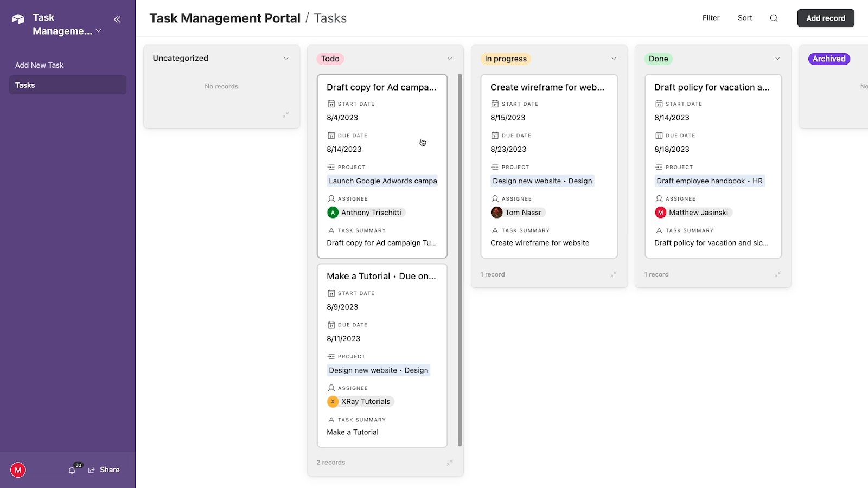Click the red M user avatar
Screen dimensions: 868x488
(x=18, y=470)
